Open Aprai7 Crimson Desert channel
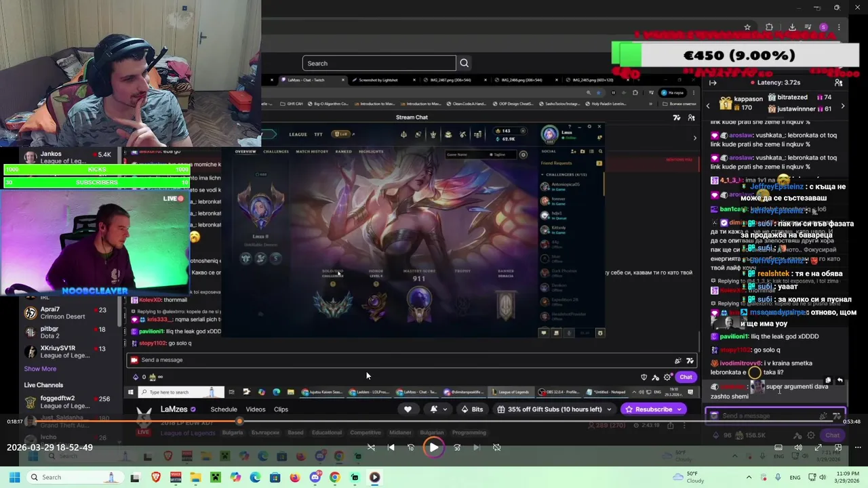Screen dimensions: 868x488 (72, 313)
